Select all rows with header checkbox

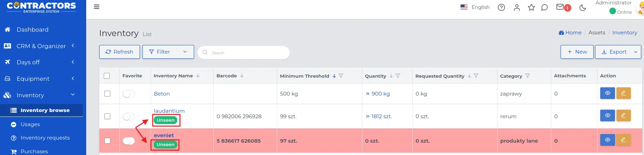pos(107,76)
